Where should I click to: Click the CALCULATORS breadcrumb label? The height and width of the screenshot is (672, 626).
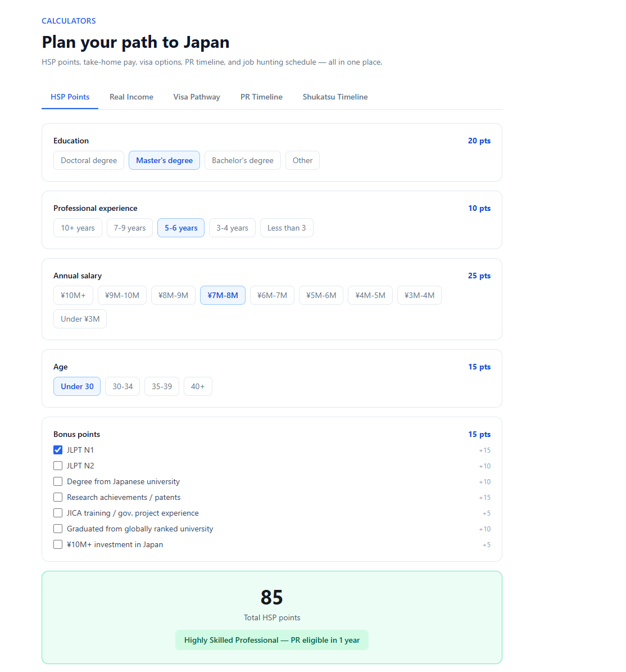coord(69,21)
